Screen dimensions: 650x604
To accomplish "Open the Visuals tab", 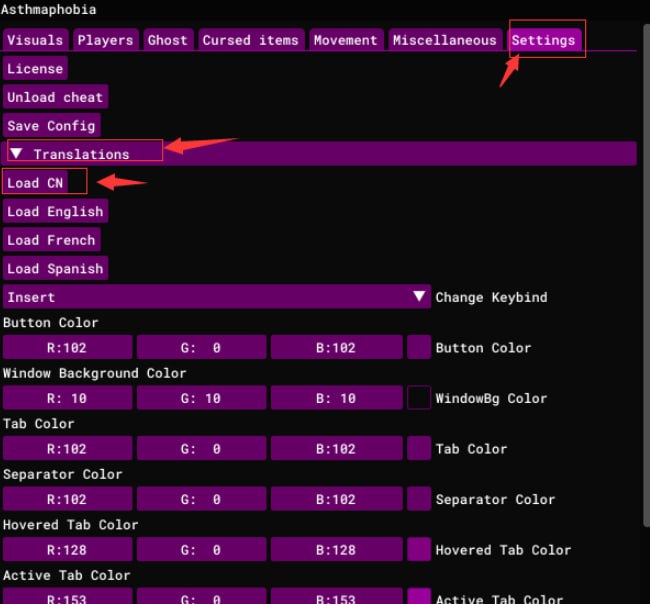I will tap(35, 40).
